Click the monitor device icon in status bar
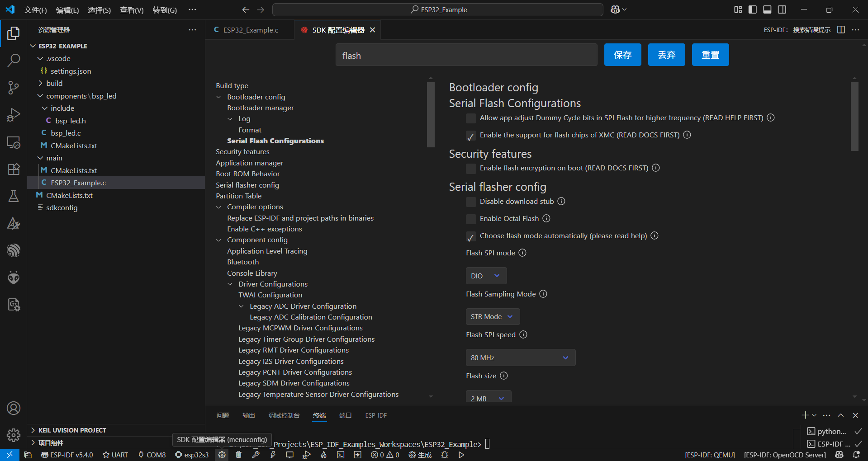Viewport: 868px width, 461px height. 289,455
